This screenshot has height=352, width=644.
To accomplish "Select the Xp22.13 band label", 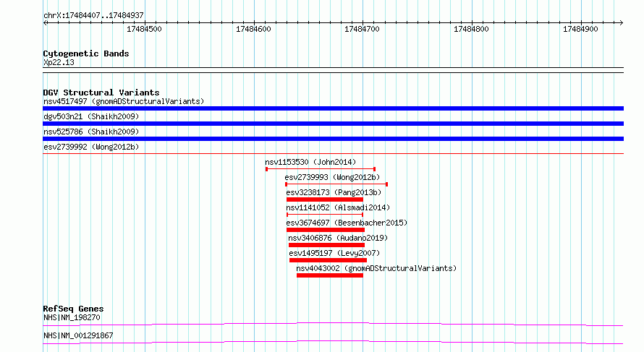I will click(59, 62).
